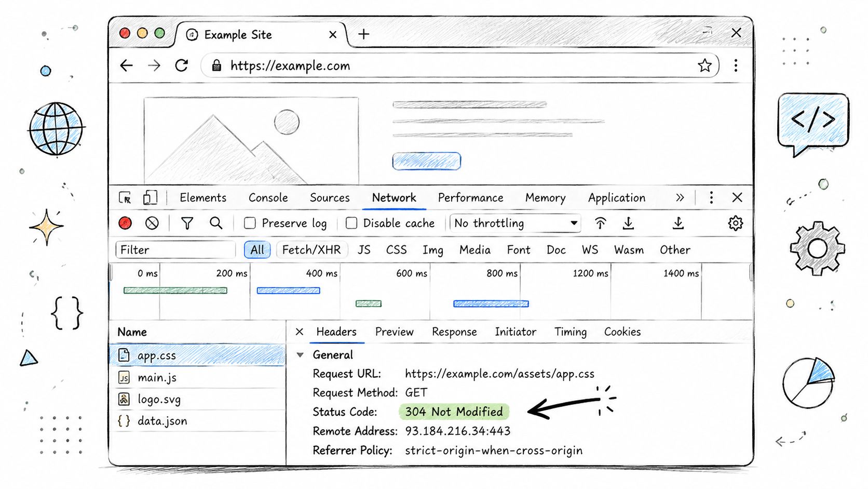Click the page placeholder image

(251, 140)
